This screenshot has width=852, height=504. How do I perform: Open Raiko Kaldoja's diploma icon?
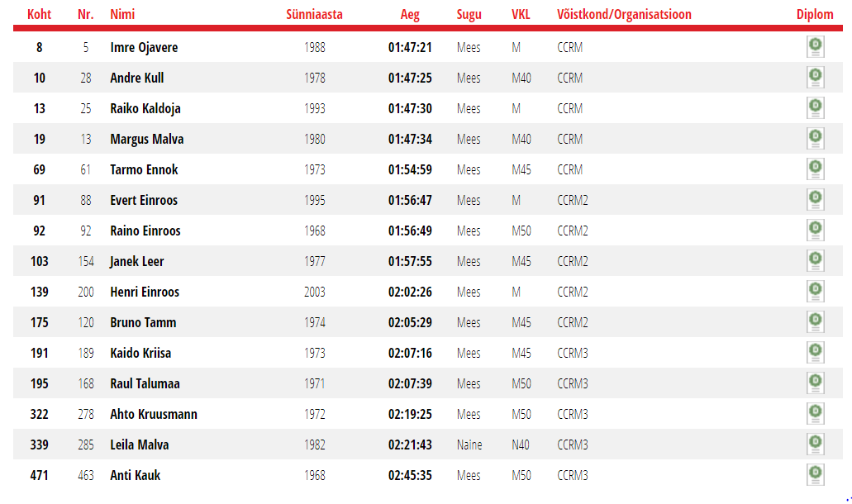815,107
